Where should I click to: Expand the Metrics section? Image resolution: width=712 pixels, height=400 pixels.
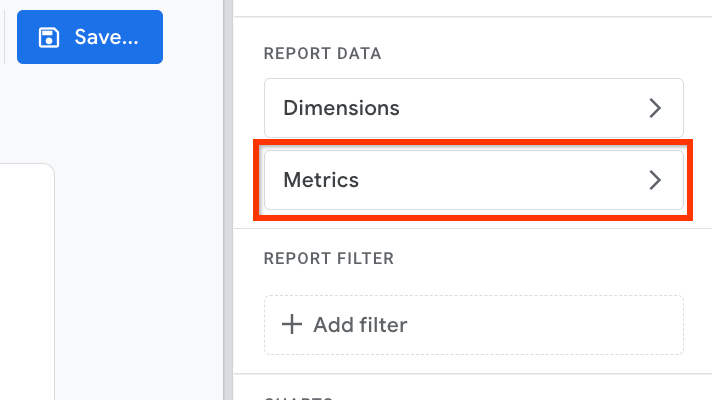474,180
